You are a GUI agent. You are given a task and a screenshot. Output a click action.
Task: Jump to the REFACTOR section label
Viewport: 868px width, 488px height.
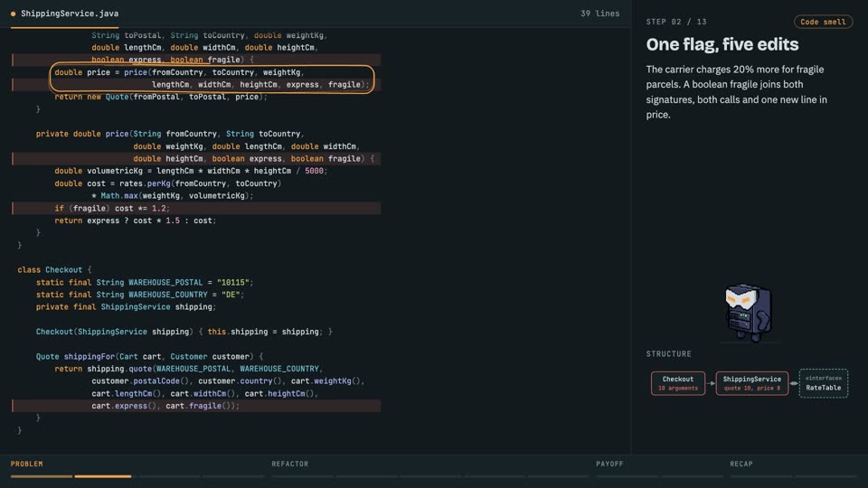(290, 464)
